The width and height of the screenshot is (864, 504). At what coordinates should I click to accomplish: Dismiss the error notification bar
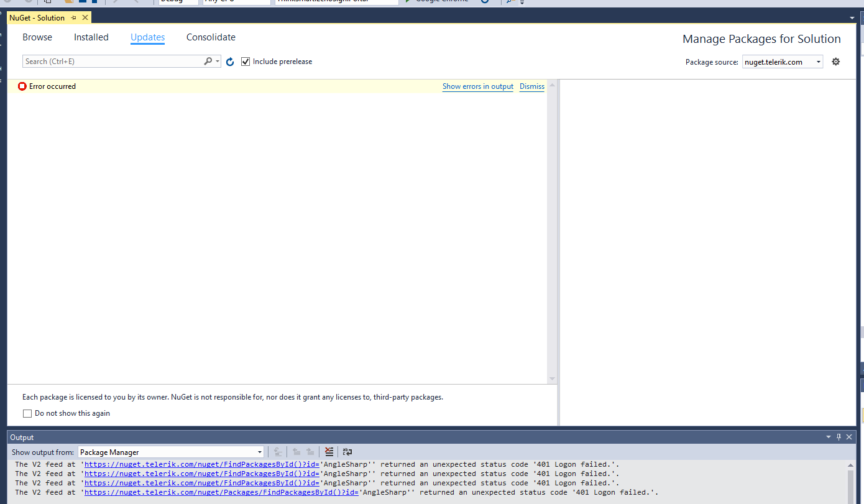[x=531, y=86]
